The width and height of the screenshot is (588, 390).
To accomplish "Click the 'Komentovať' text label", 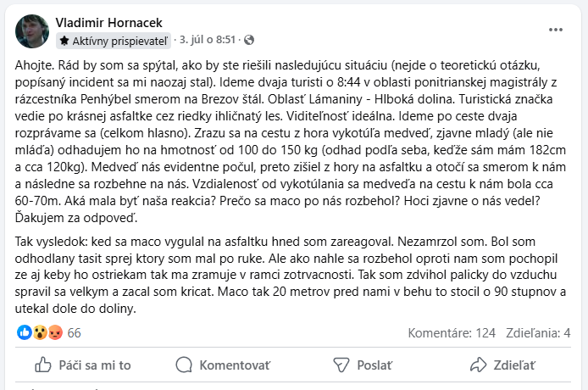I will (x=235, y=365).
